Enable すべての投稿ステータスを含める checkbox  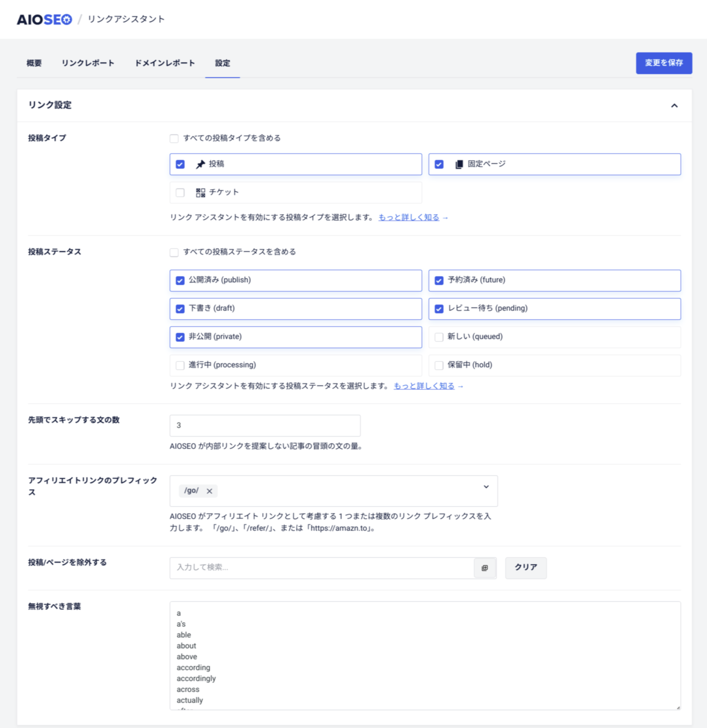(x=174, y=252)
